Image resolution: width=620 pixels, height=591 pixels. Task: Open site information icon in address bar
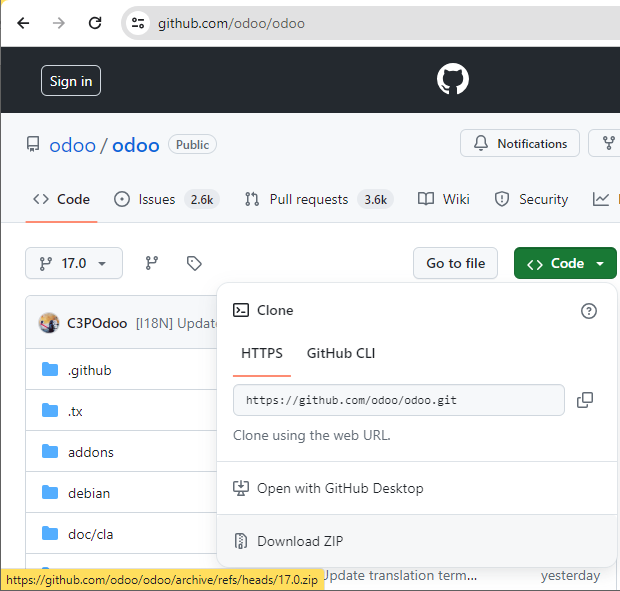[138, 23]
